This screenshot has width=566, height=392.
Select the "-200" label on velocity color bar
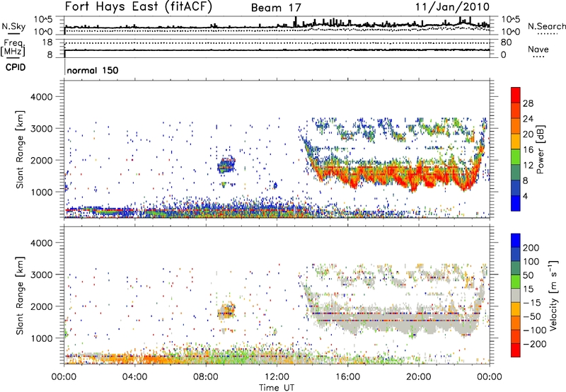[x=535, y=344]
